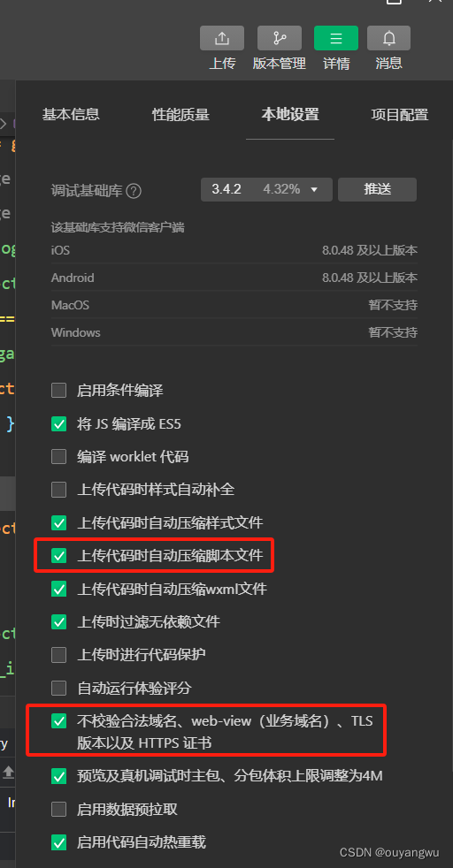
Task: Open base library version 3.4.2 dropdown
Action: tap(266, 189)
